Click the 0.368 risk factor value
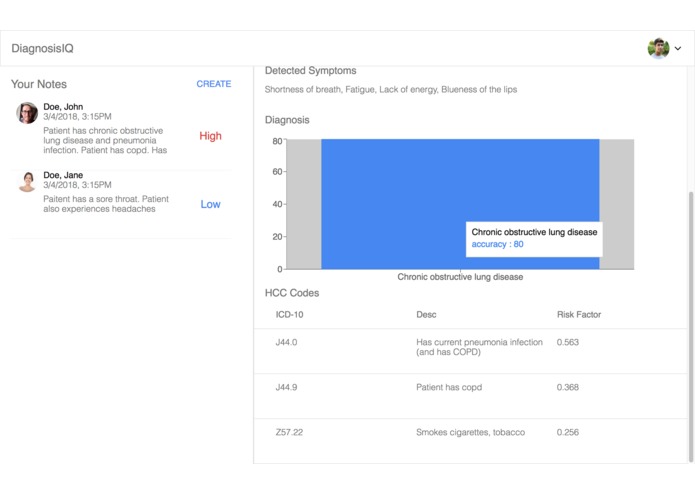 (568, 387)
